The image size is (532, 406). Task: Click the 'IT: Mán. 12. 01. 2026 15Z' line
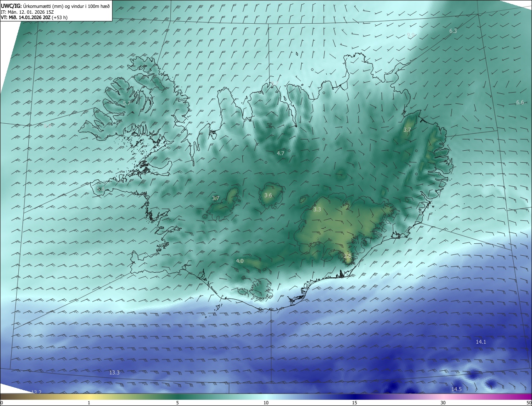[27, 12]
